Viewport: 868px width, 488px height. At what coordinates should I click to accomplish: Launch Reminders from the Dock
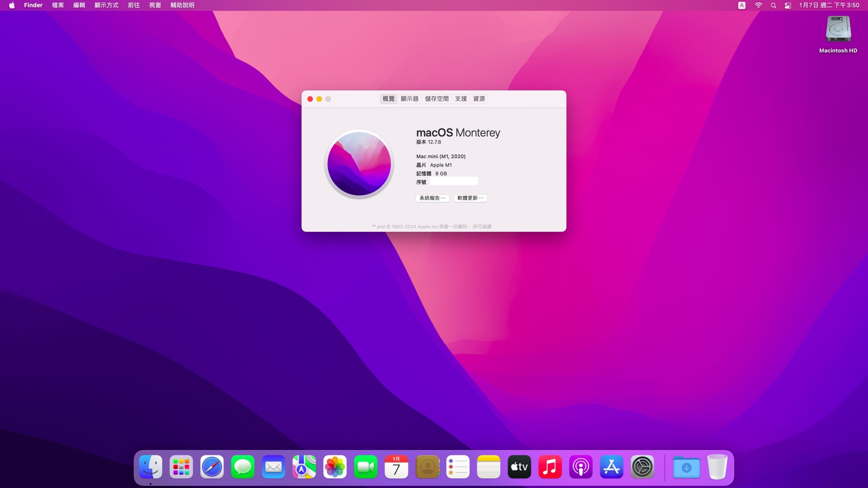point(458,467)
